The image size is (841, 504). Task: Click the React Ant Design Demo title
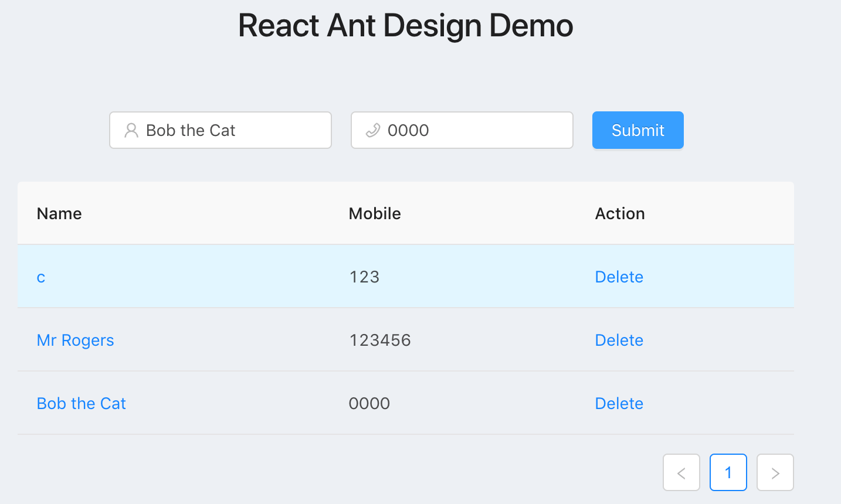coord(405,25)
